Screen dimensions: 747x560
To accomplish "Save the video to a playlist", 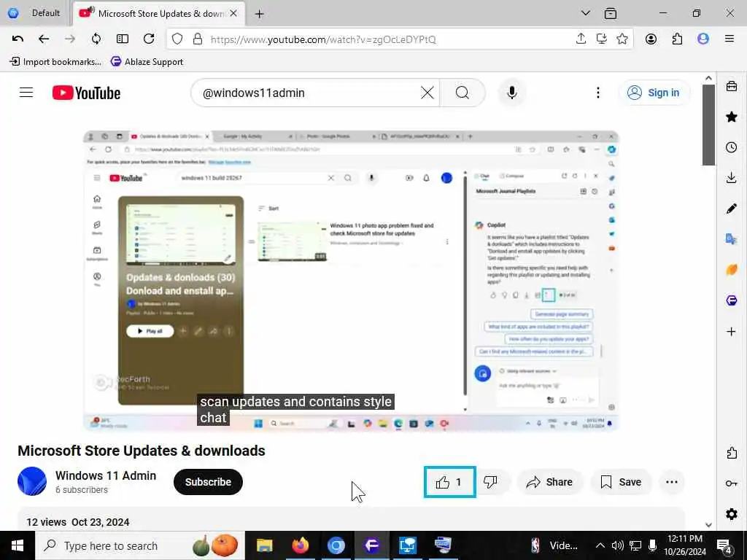I will pyautogui.click(x=621, y=482).
